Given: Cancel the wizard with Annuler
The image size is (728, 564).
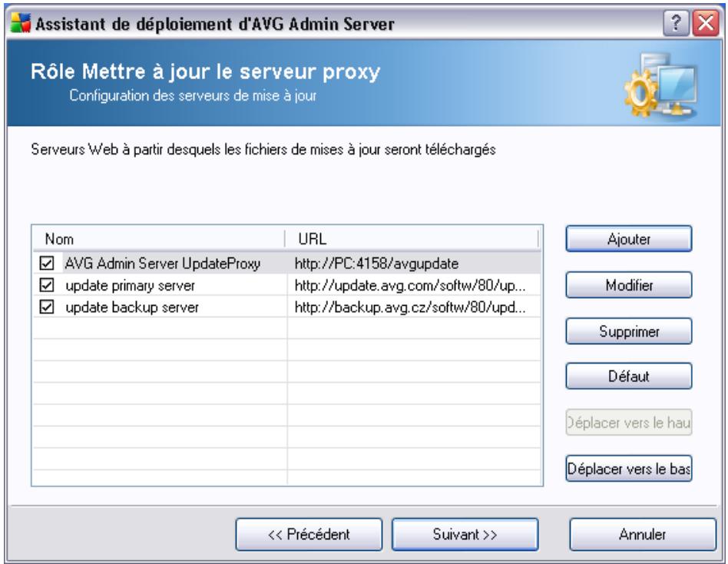Looking at the screenshot, I should [643, 534].
